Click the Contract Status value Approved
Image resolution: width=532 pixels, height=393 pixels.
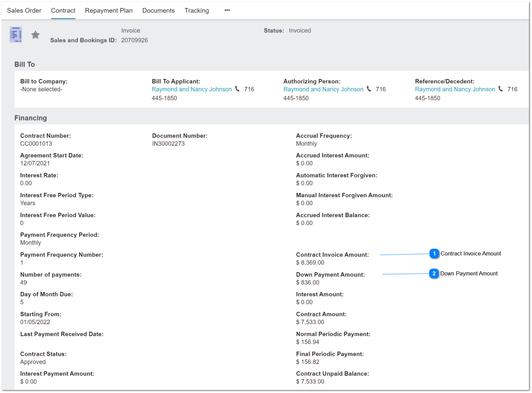click(33, 362)
